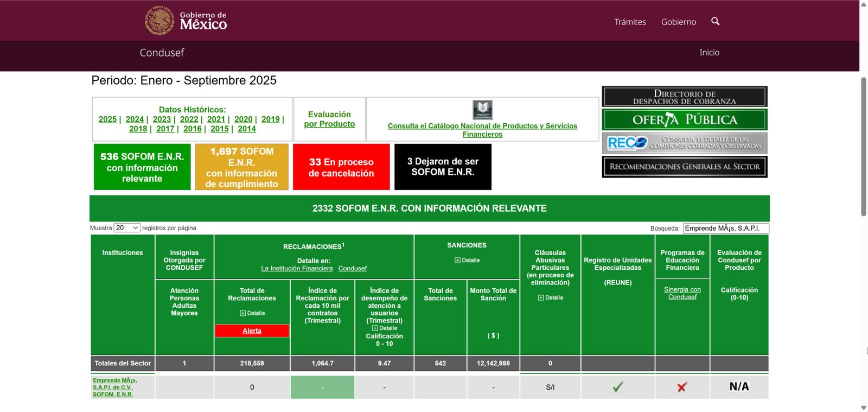Click the red Alerta button
The image size is (868, 412).
click(x=252, y=331)
